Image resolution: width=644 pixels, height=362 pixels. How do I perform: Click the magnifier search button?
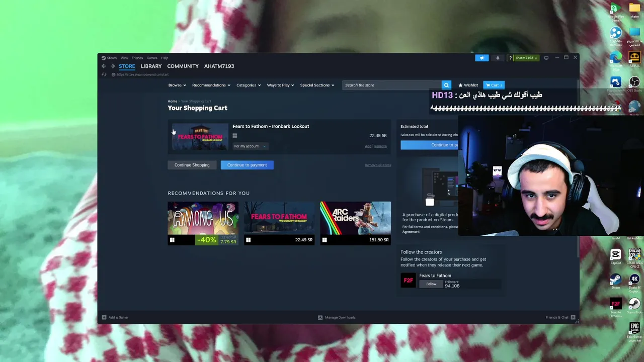point(446,85)
